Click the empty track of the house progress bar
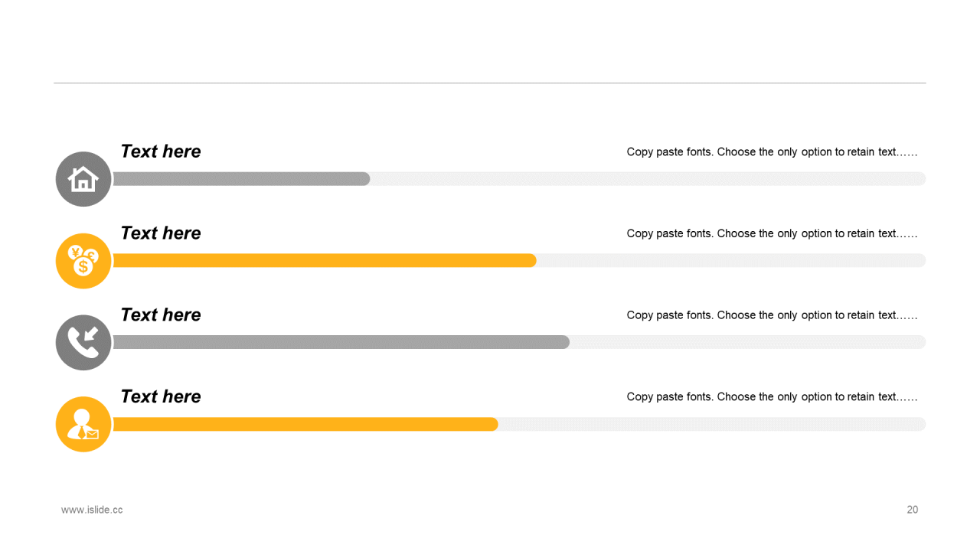 [647, 179]
